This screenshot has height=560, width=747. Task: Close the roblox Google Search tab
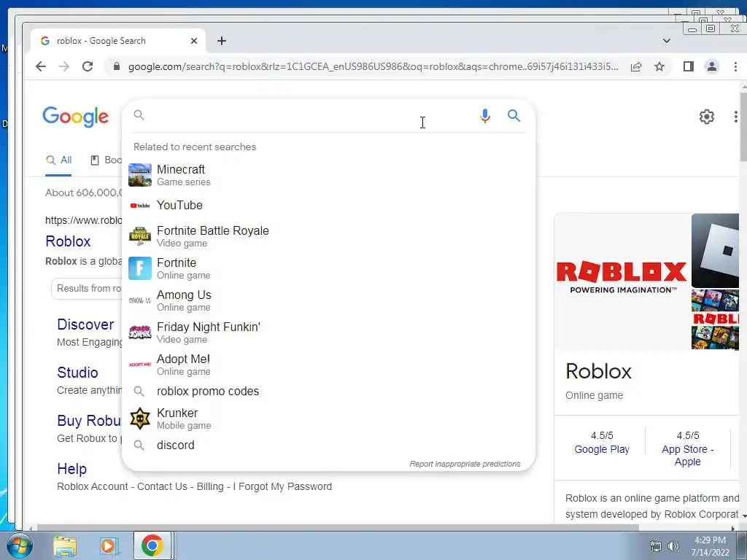[x=194, y=41]
